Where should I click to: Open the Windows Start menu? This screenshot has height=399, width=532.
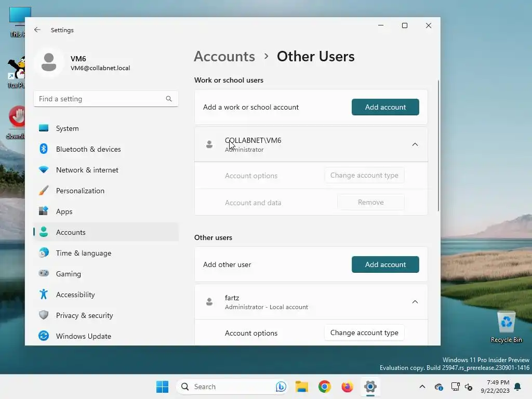pyautogui.click(x=162, y=387)
